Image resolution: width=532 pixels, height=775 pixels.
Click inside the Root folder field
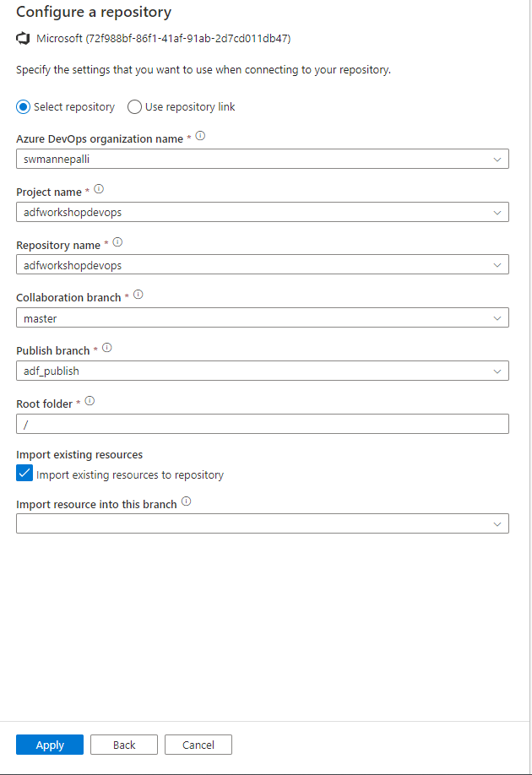(x=169, y=423)
